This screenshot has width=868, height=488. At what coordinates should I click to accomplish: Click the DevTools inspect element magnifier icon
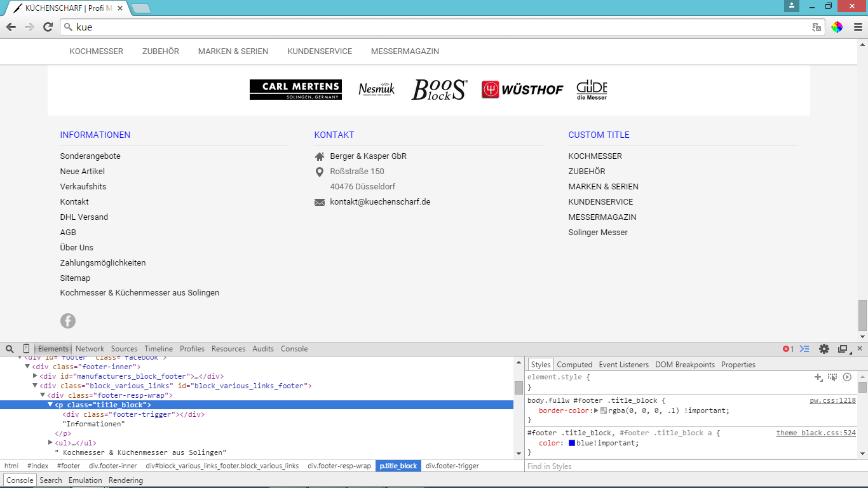[10, 349]
